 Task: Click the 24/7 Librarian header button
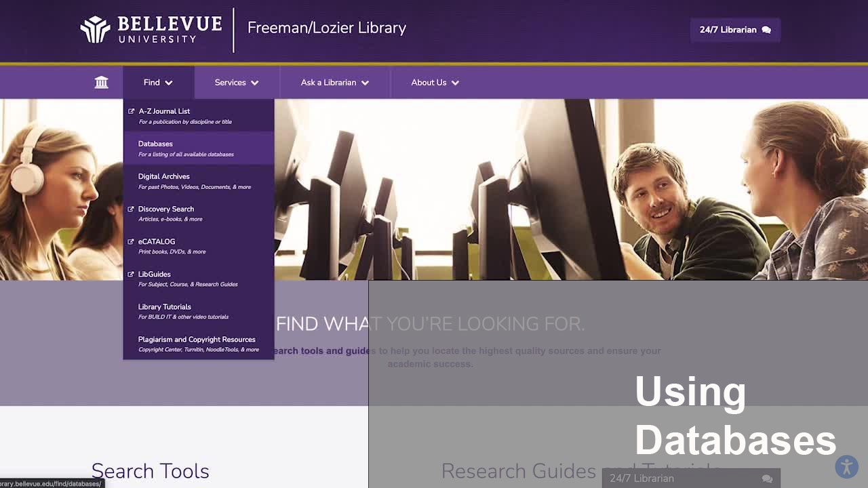(x=735, y=30)
